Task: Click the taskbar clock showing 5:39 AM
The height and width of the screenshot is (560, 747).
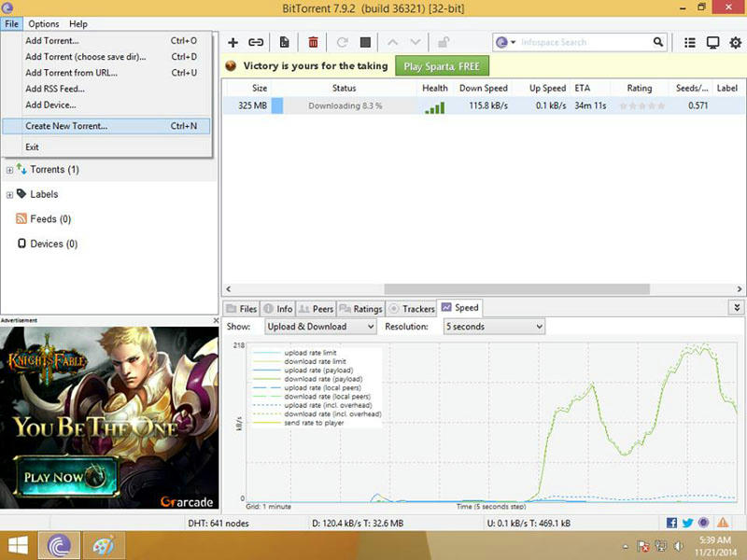Action: 714,546
